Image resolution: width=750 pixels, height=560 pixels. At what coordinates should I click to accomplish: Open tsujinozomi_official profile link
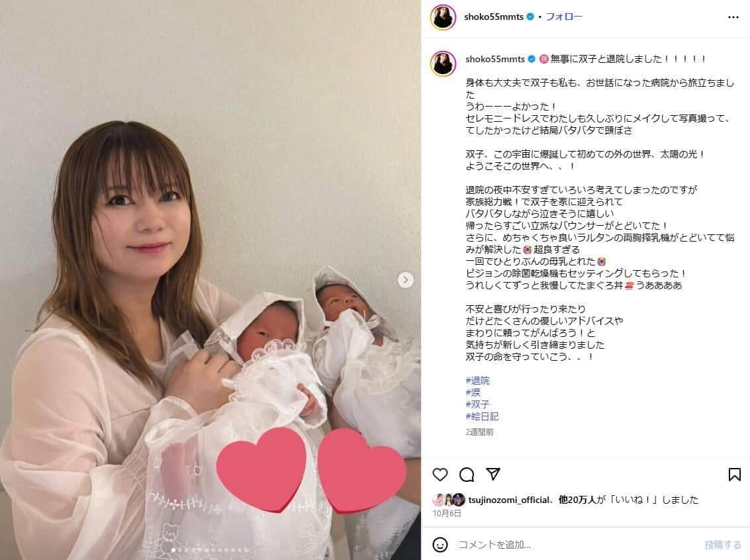[x=509, y=500]
